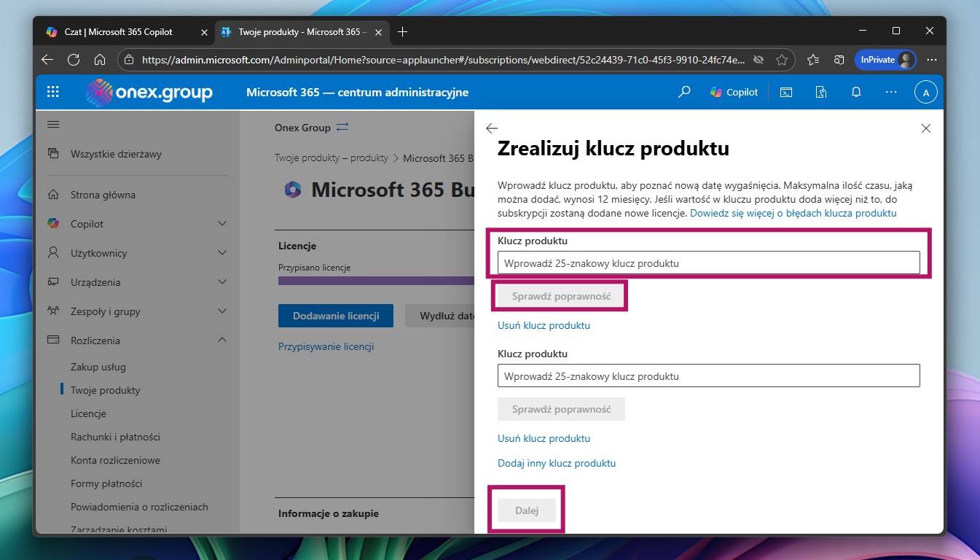Click Twoje produkty – produkty breadcrumb
This screenshot has height=560, width=980.
point(332,157)
